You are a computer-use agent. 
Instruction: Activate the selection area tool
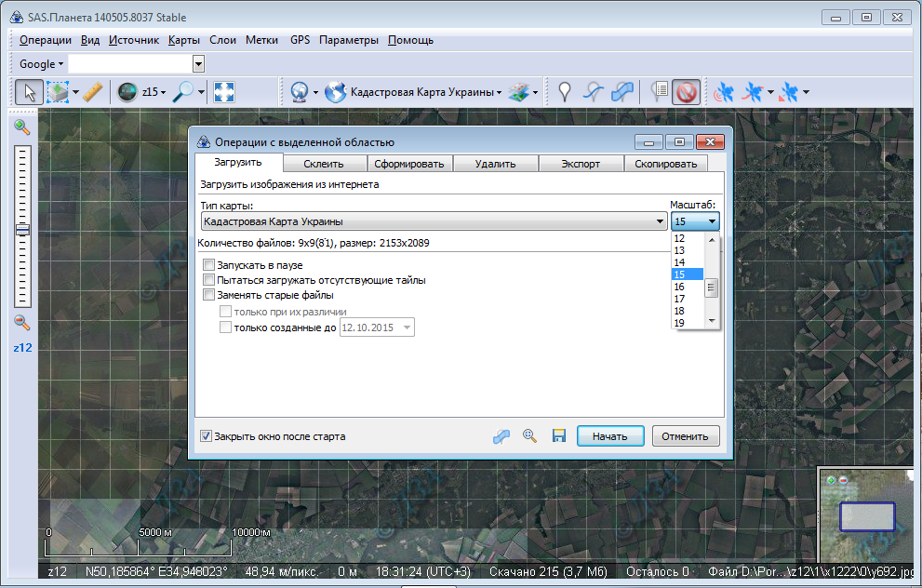coord(58,92)
